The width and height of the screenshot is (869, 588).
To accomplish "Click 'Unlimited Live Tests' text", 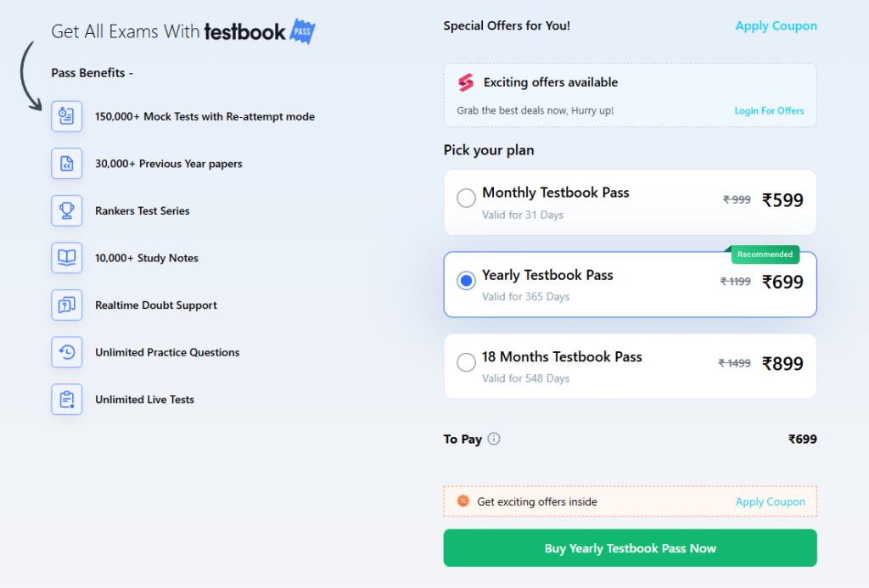I will pos(144,399).
